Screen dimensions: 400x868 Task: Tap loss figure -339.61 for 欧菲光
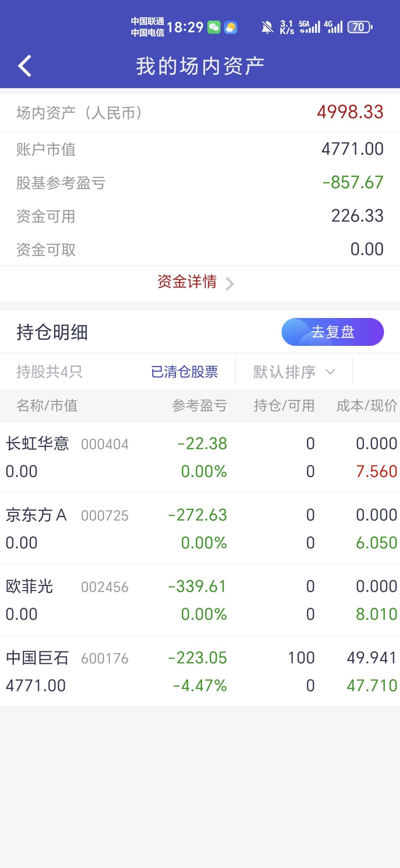tap(197, 586)
